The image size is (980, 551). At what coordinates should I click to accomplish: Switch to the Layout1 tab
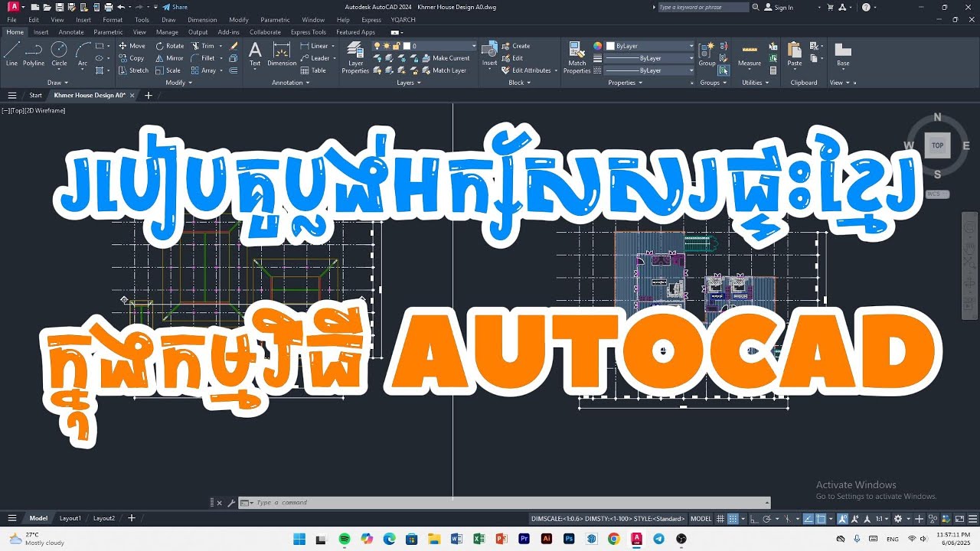pyautogui.click(x=70, y=518)
